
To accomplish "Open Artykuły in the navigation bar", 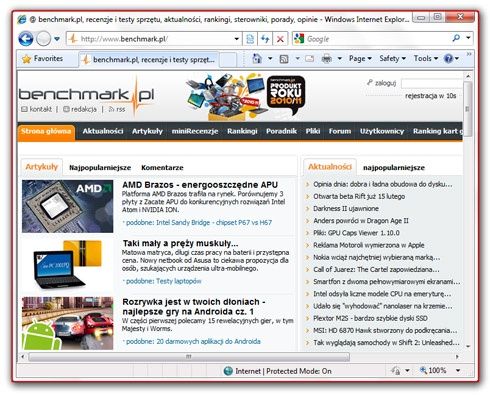I will click(x=147, y=131).
